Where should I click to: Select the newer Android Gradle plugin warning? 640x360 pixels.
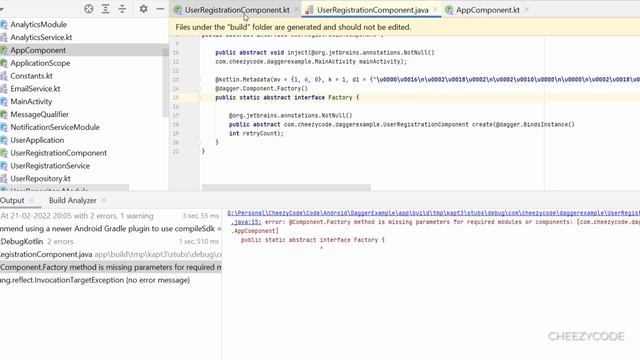111,229
